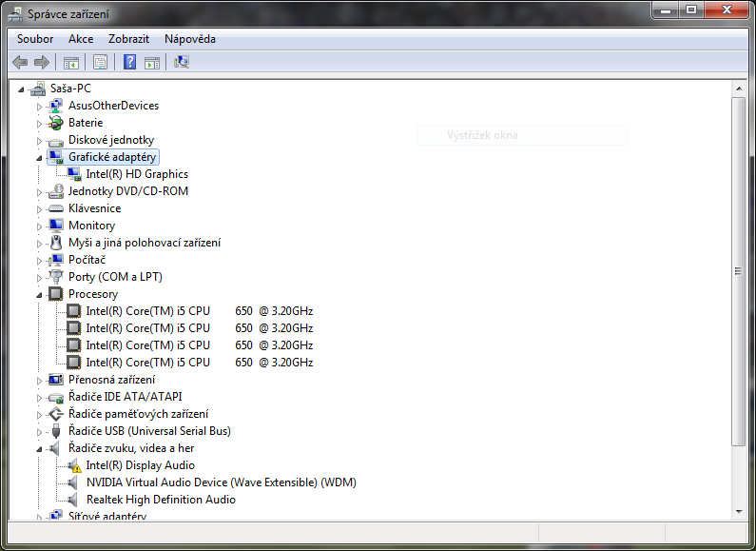Open Help with blue question mark icon
Viewport: 756px width, 551px height.
129,62
